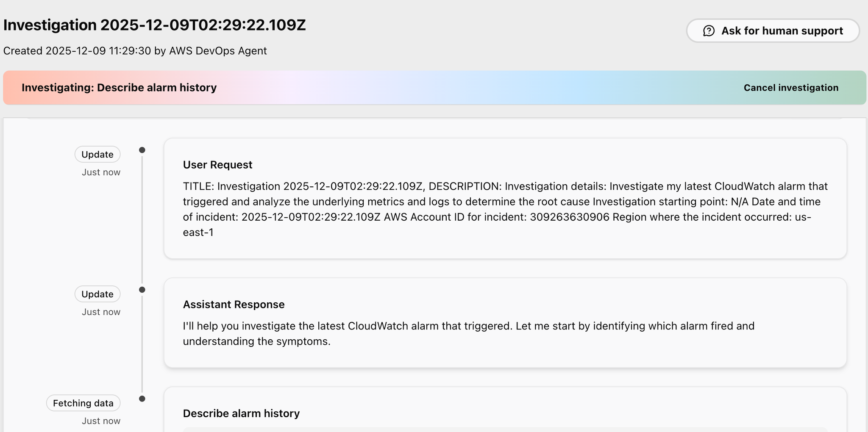Click the Created by AWS DevOps Agent line
868x432 pixels.
135,51
